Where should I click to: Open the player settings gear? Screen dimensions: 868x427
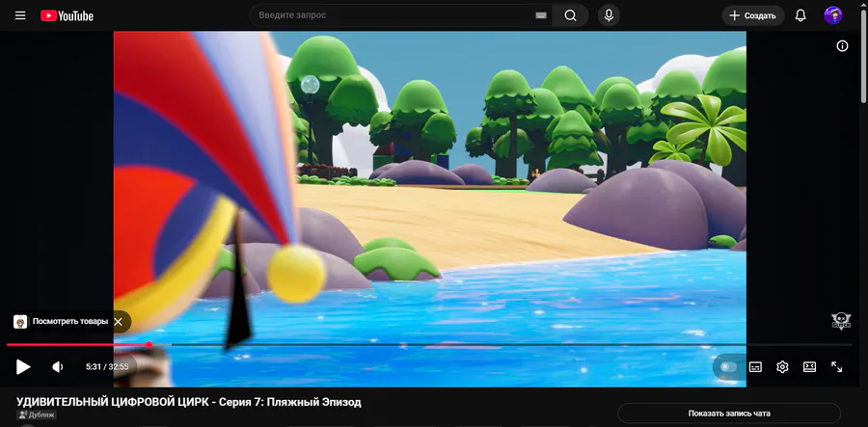tap(782, 366)
